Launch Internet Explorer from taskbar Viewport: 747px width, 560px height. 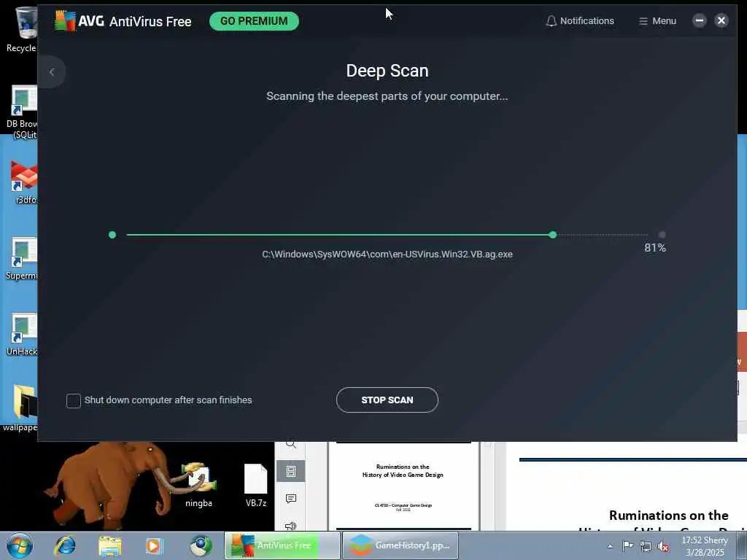[65, 545]
